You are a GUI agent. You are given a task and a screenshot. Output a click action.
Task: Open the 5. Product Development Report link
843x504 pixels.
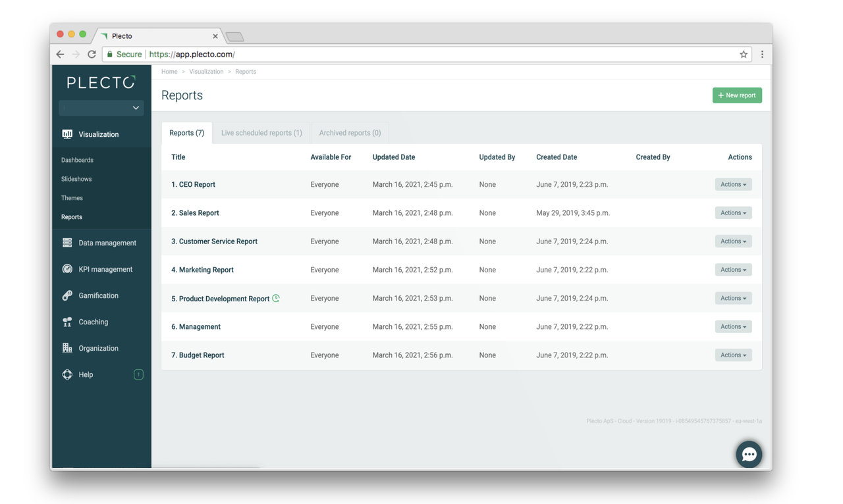point(220,299)
